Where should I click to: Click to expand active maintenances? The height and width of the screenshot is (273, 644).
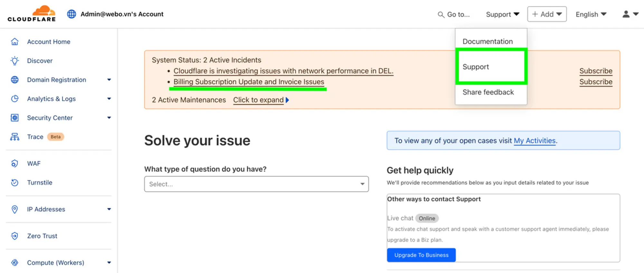pyautogui.click(x=258, y=100)
